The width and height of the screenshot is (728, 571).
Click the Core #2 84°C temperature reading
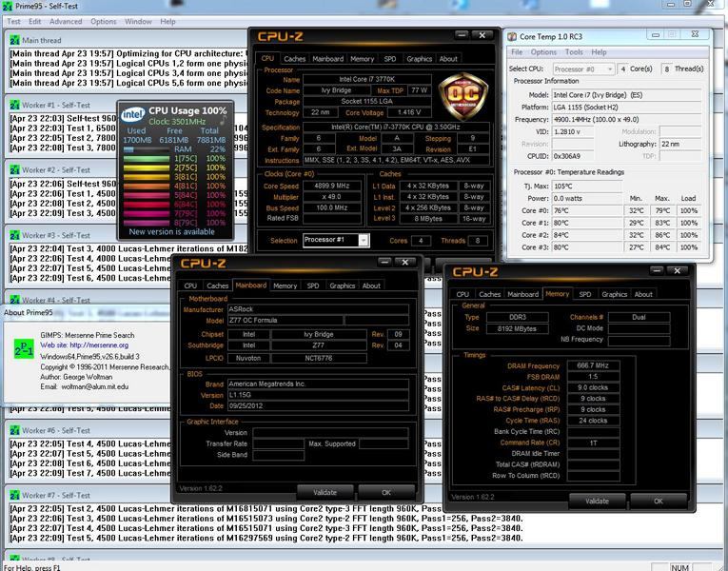point(587,235)
